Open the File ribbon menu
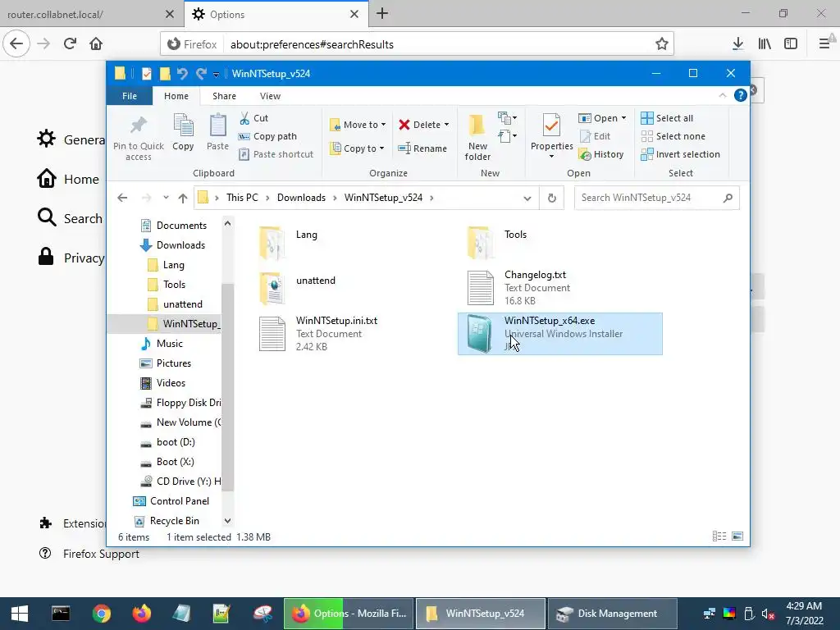 pyautogui.click(x=130, y=96)
